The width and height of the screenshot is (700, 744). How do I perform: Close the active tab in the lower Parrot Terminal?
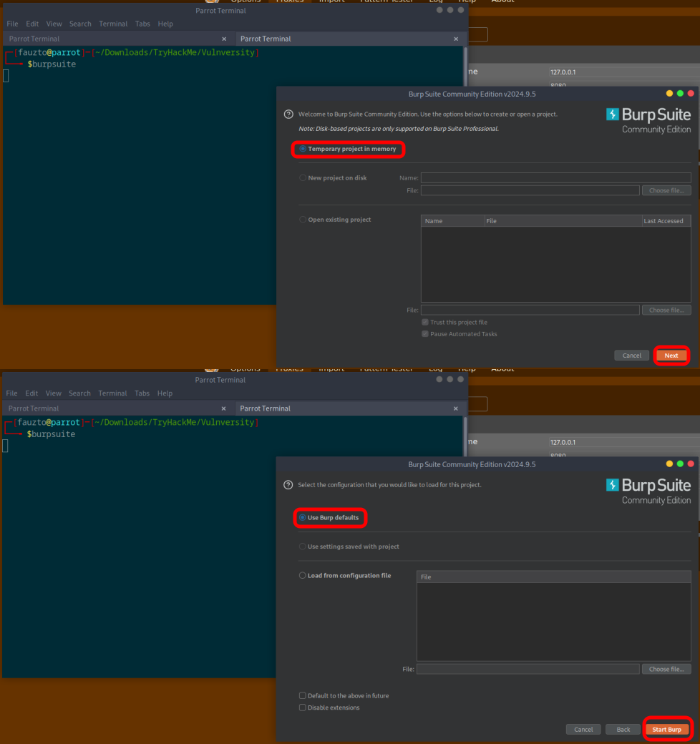[456, 408]
